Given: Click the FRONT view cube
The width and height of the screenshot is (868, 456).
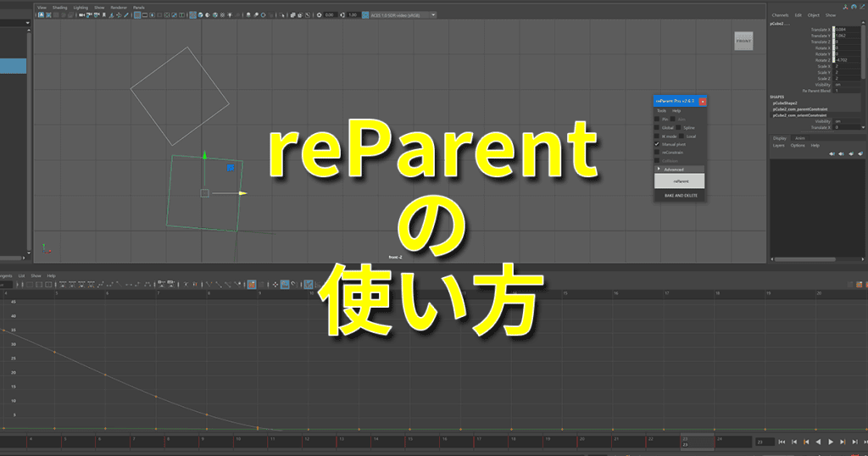Looking at the screenshot, I should [x=743, y=41].
